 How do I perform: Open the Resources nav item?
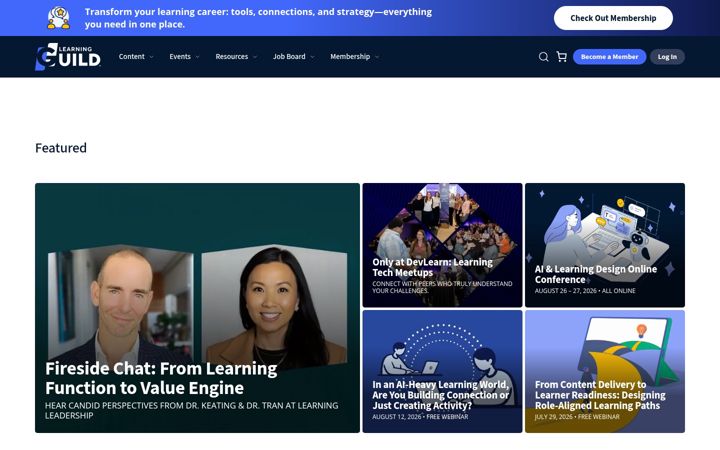[231, 56]
